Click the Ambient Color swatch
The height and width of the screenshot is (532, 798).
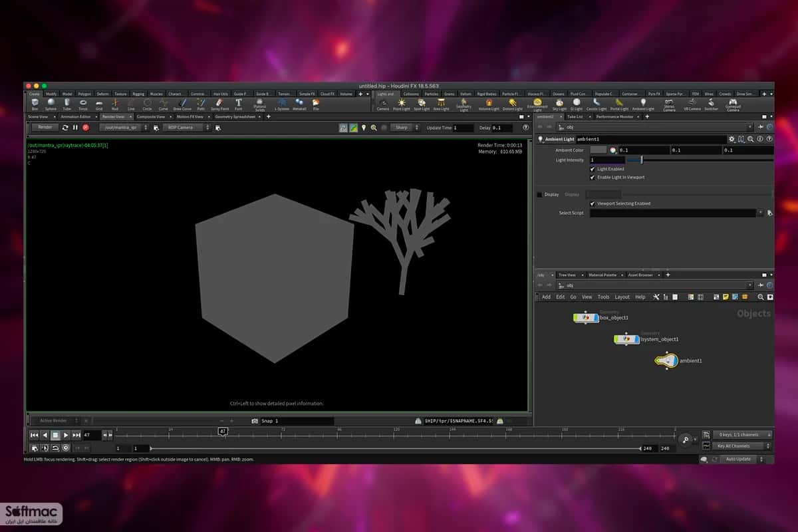[x=598, y=150]
